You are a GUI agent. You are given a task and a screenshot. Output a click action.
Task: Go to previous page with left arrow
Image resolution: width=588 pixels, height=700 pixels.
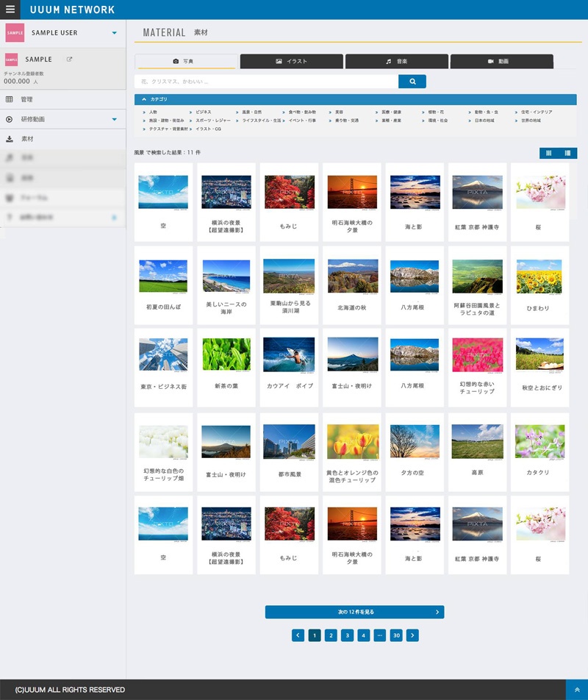298,635
